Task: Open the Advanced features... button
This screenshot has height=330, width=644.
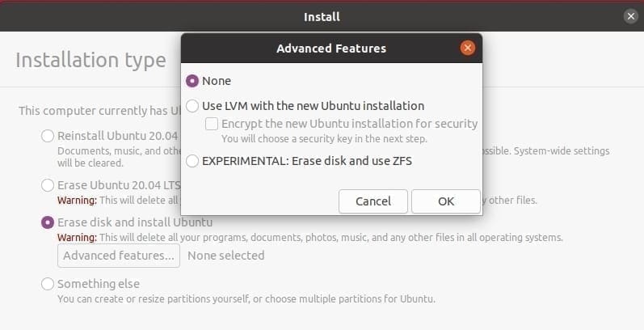Action: pos(119,256)
